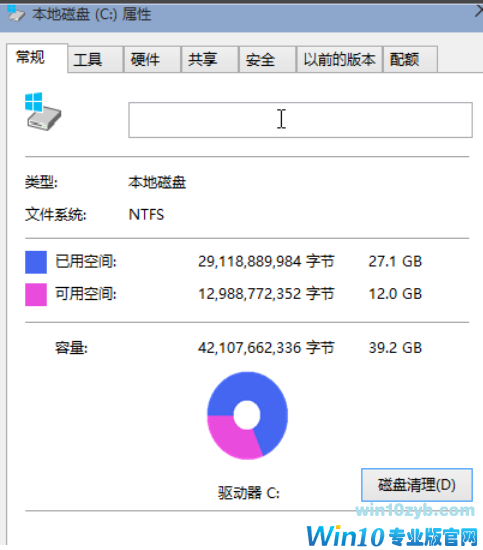Select the 常规 tab
Viewport: 483px width, 550px height.
[37, 58]
